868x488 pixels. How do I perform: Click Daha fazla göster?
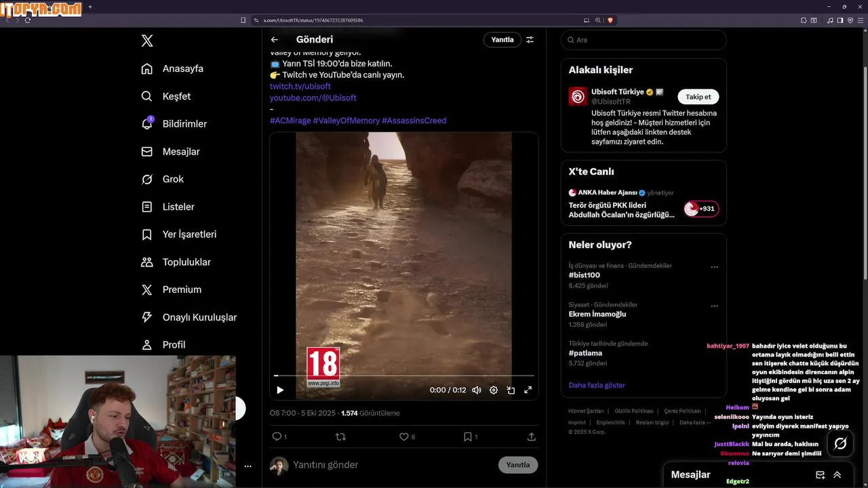click(597, 385)
